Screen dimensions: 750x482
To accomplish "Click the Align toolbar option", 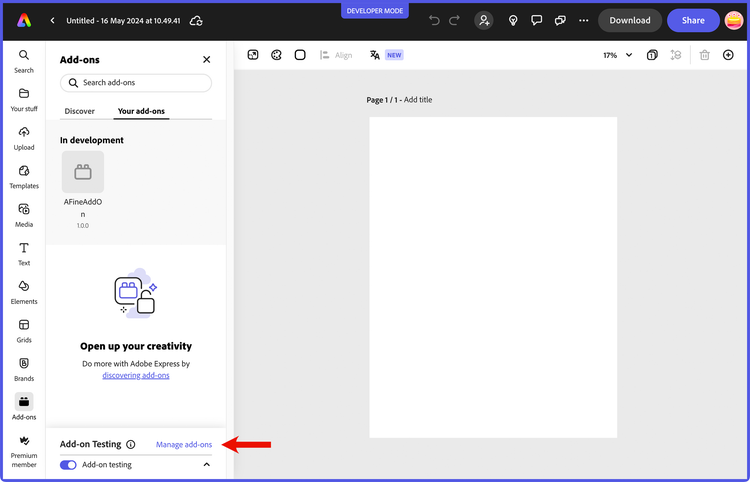I will coord(336,55).
